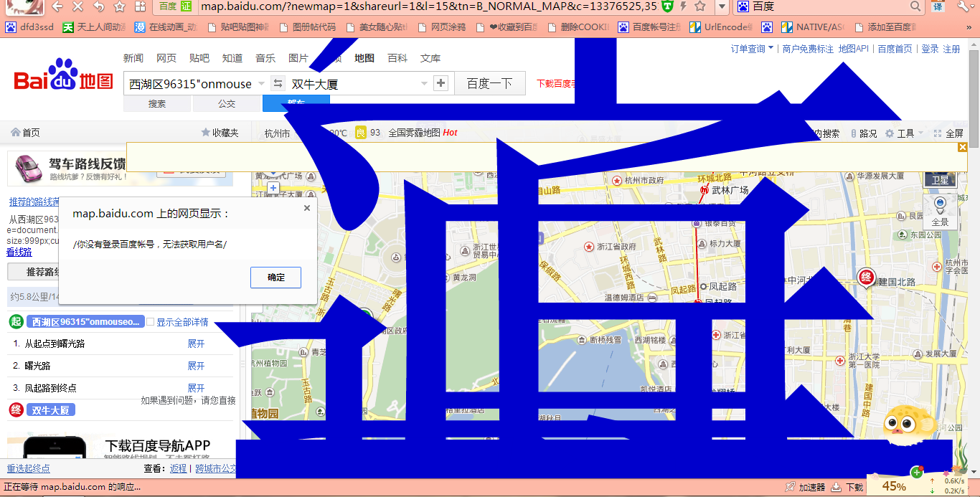
Task: Open the 贴吧 nav link
Action: point(199,58)
